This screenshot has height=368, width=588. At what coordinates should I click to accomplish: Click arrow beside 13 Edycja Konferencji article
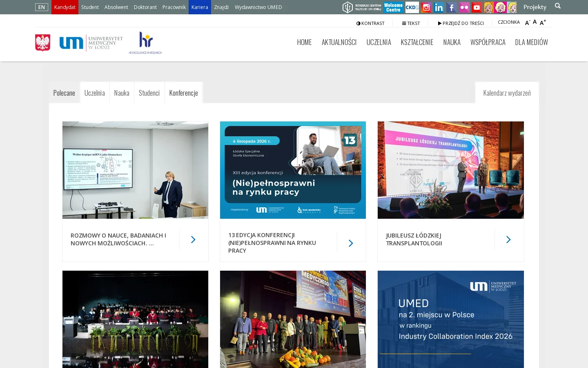coord(351,243)
